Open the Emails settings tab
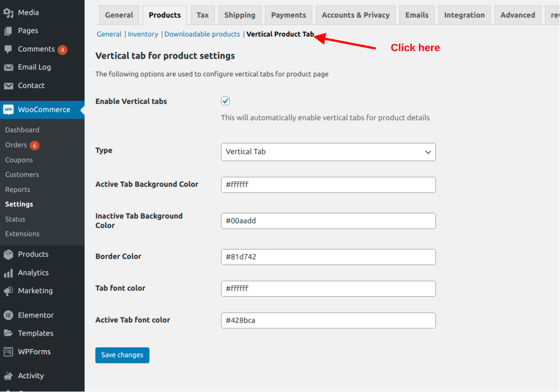This screenshot has width=560, height=392. (x=416, y=15)
